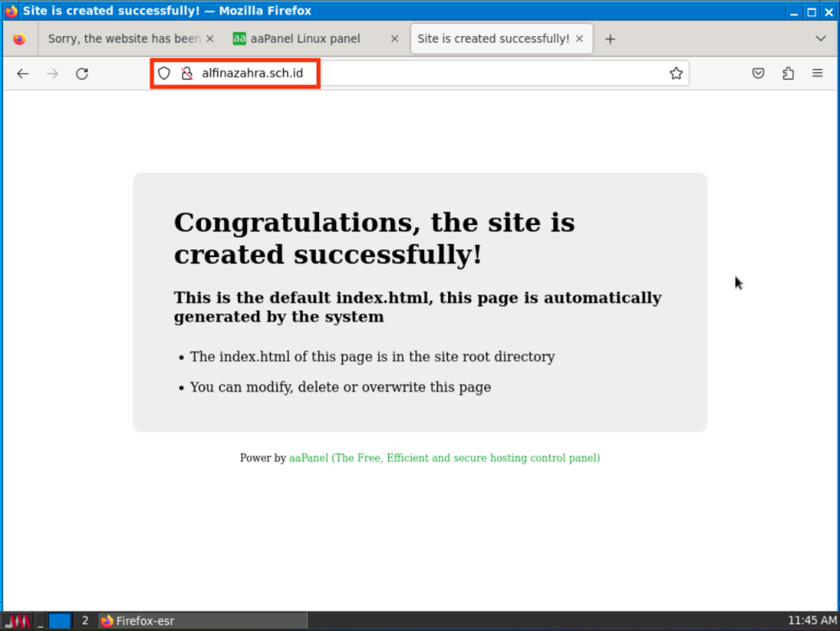Switch to workspace 2 in the taskbar

pyautogui.click(x=84, y=620)
